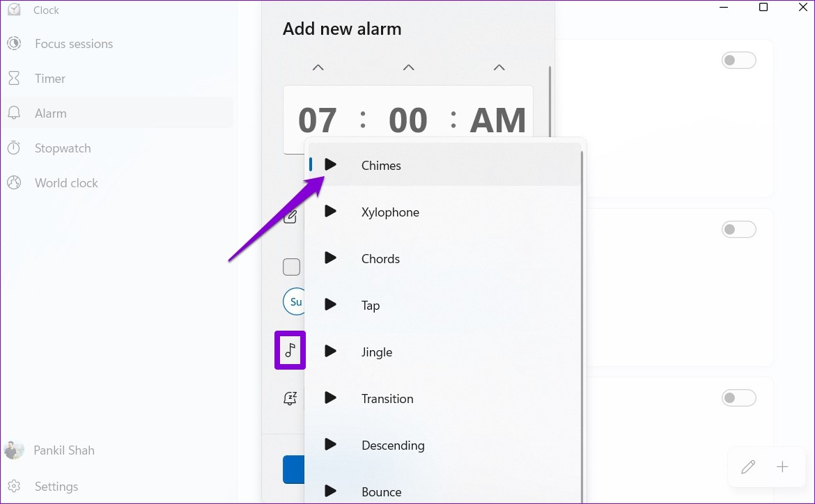815x504 pixels.
Task: Select Jingle from sound list
Action: (377, 352)
